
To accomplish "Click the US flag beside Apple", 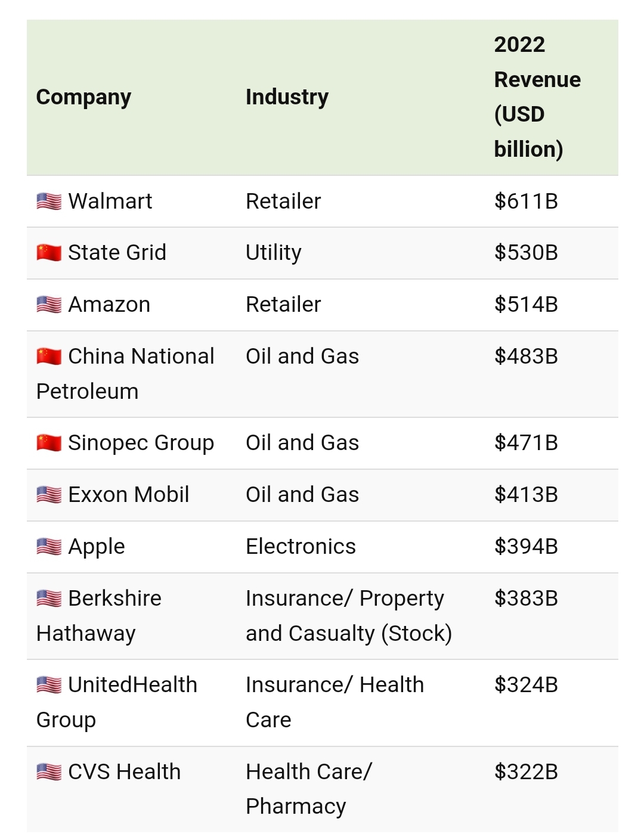I will click(x=49, y=547).
